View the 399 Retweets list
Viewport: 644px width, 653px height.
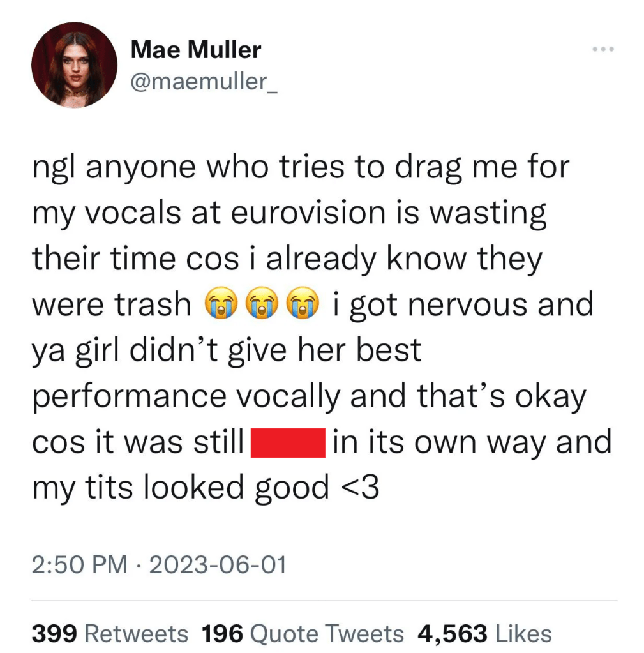coord(110,633)
